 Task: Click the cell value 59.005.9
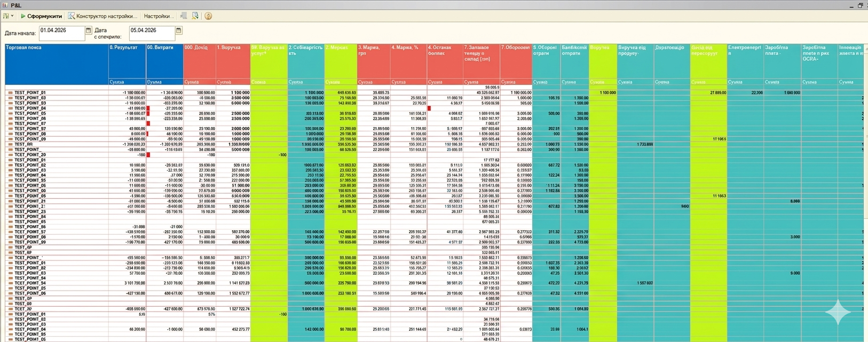(492, 88)
